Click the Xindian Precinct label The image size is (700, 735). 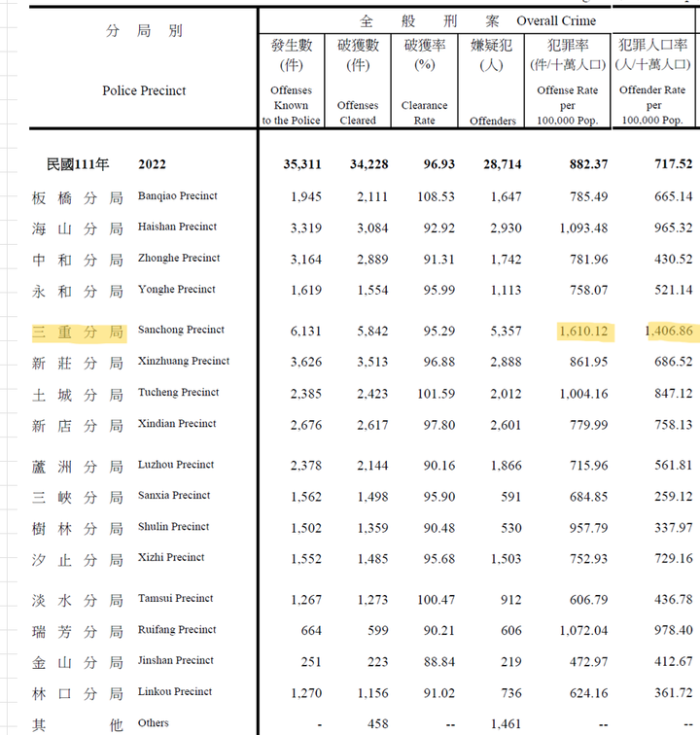tap(177, 424)
